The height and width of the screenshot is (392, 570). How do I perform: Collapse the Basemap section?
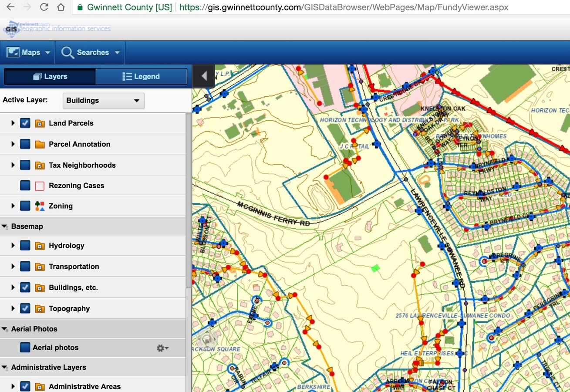pos(5,226)
